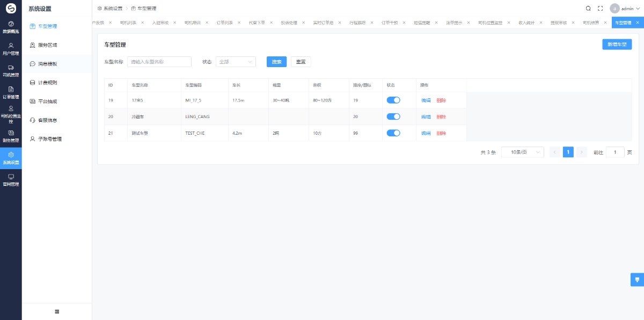This screenshot has height=320, width=644.
Task: Open the 状态 filter dropdown
Action: (236, 62)
